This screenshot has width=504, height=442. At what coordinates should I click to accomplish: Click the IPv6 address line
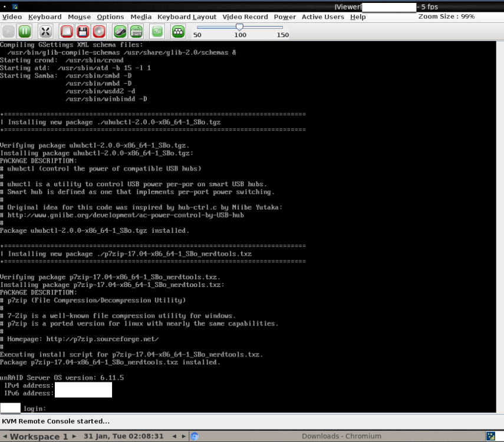click(58, 393)
